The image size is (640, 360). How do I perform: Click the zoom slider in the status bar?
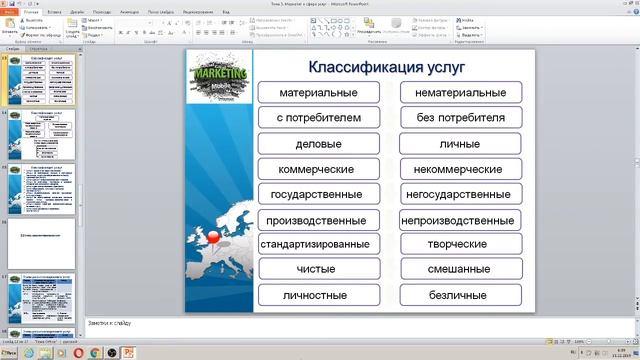click(609, 341)
